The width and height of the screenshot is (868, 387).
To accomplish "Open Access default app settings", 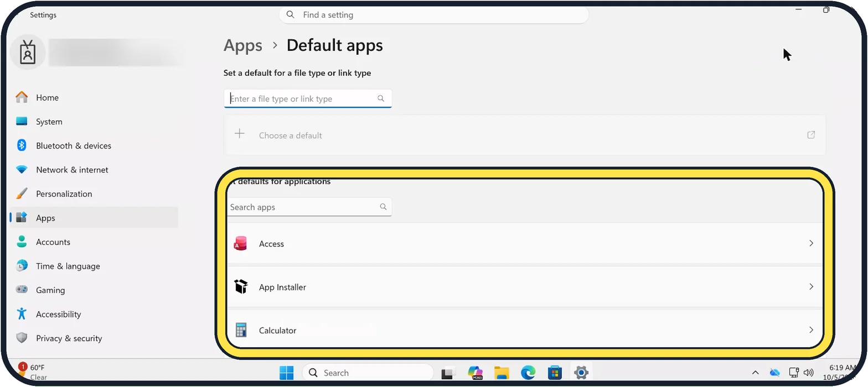I will click(525, 243).
